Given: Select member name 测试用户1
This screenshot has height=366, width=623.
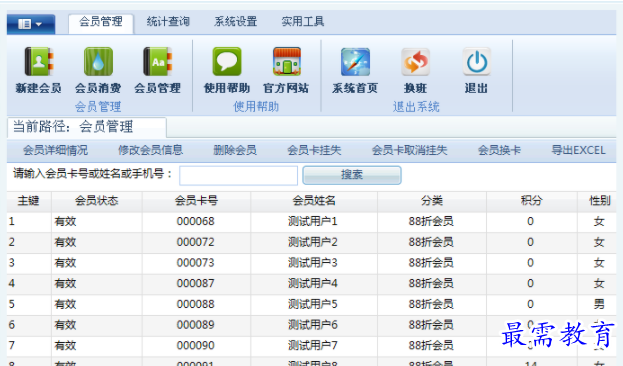Looking at the screenshot, I should [x=313, y=222].
